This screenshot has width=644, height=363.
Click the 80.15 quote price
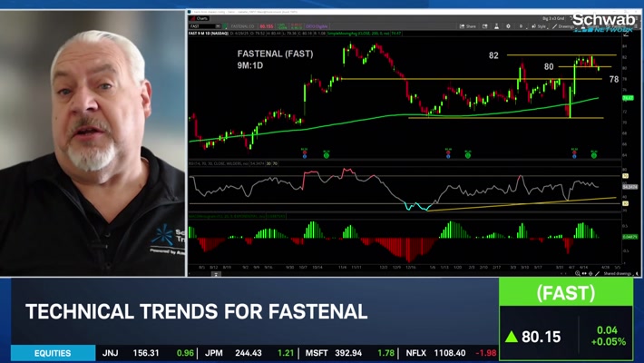tap(541, 337)
